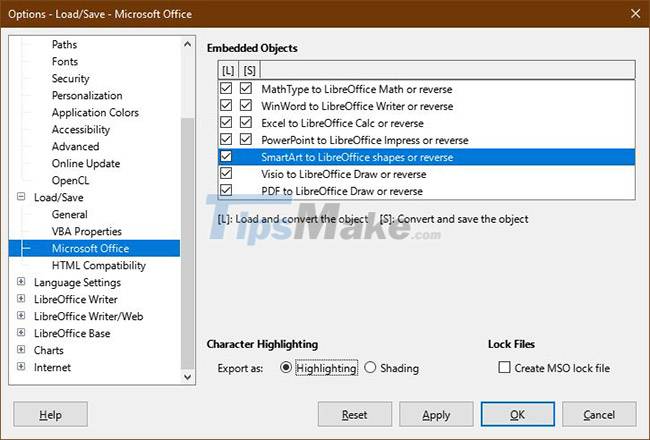650x440 pixels.
Task: Toggle MathType save [S] checkbox
Action: [x=246, y=88]
